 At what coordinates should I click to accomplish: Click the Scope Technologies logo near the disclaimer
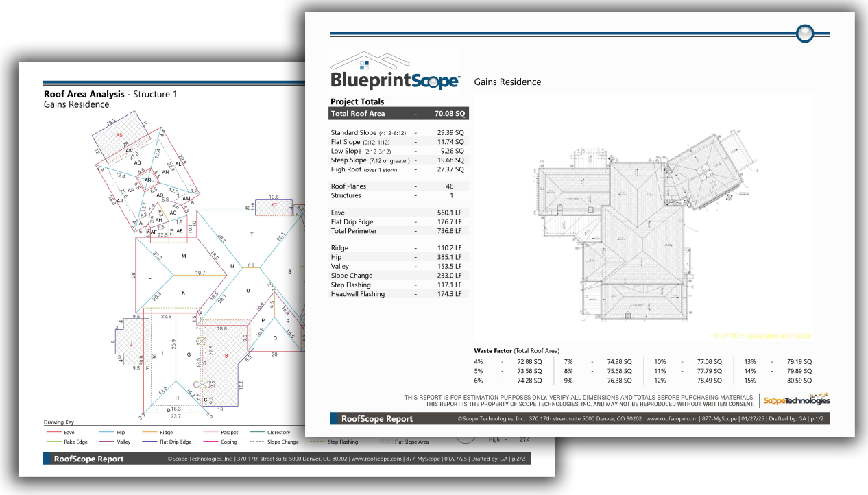(x=797, y=400)
